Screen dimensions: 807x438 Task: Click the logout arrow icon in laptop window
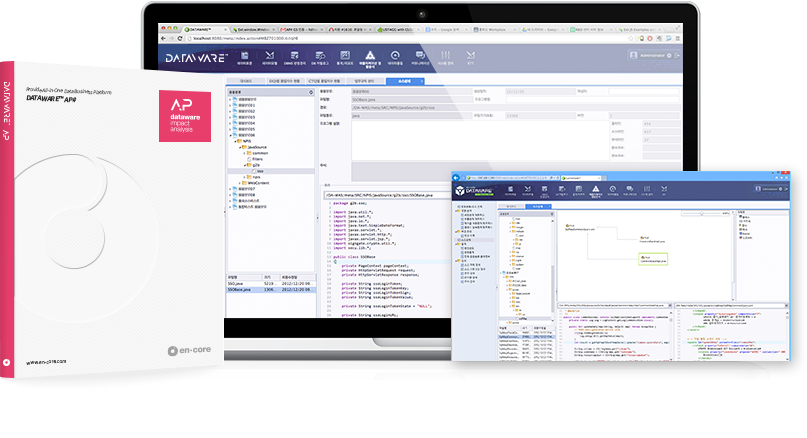pos(677,55)
